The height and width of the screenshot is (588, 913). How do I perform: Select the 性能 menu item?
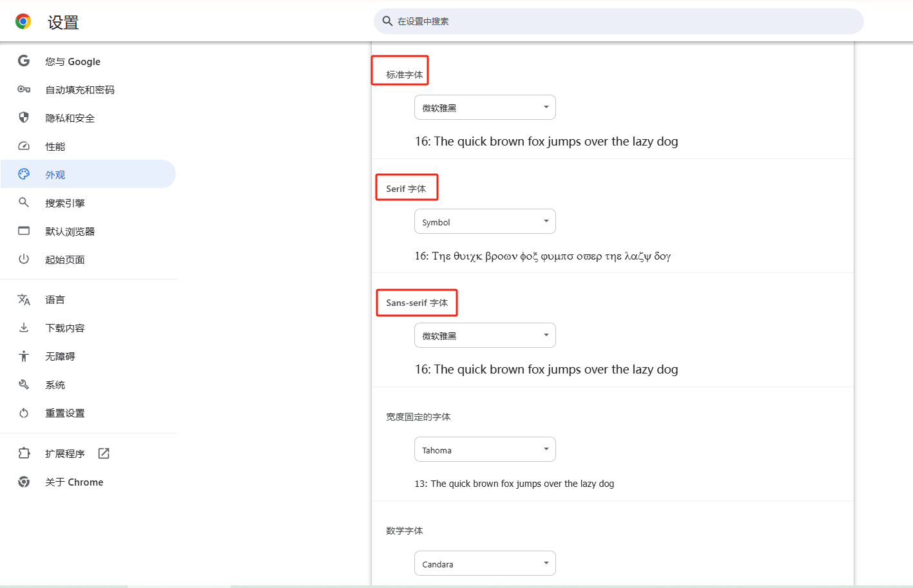click(88, 146)
